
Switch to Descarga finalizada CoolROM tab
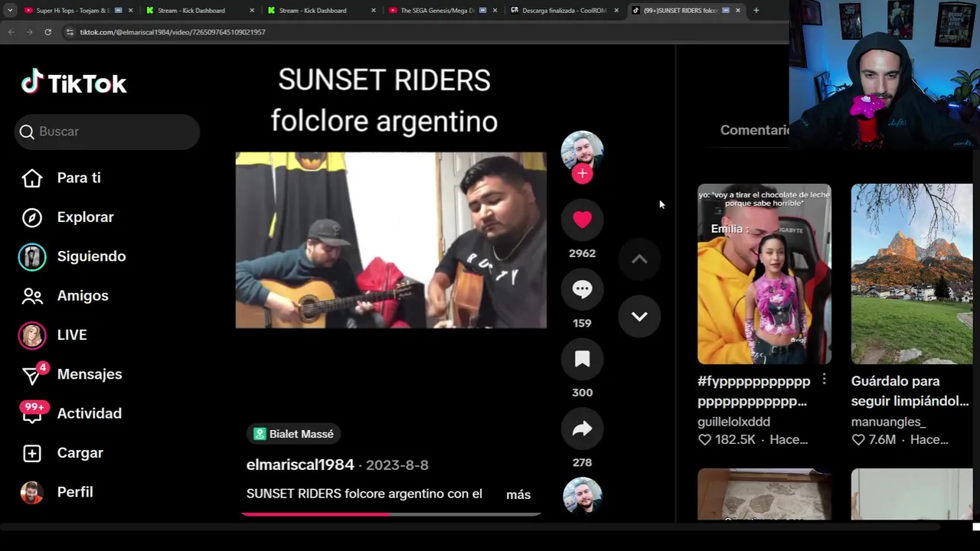coord(563,11)
